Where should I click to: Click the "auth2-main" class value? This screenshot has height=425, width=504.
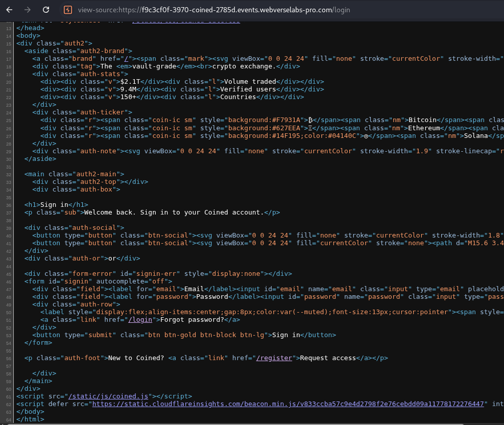tap(98, 174)
